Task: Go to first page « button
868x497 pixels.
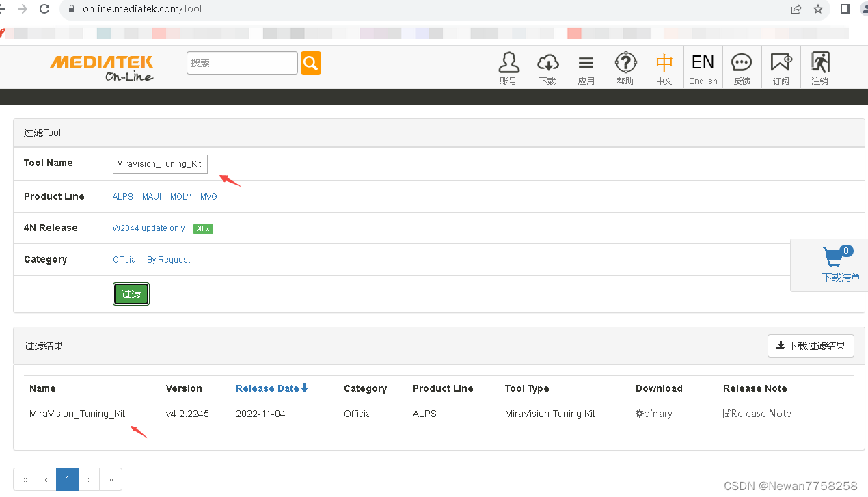Action: click(x=25, y=479)
